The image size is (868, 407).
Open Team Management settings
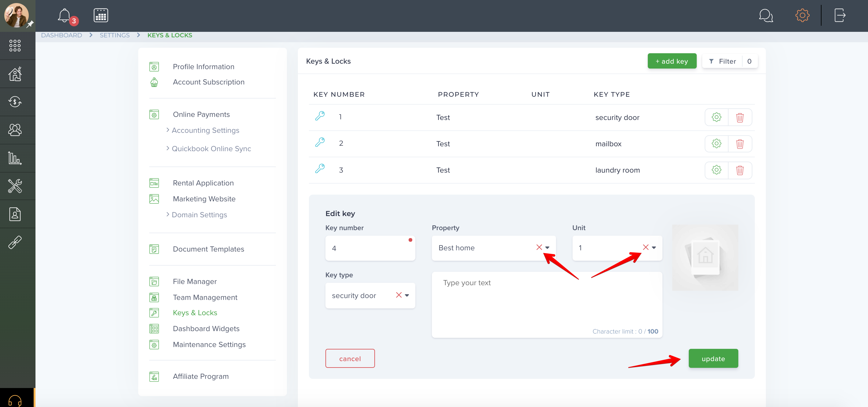pyautogui.click(x=205, y=297)
